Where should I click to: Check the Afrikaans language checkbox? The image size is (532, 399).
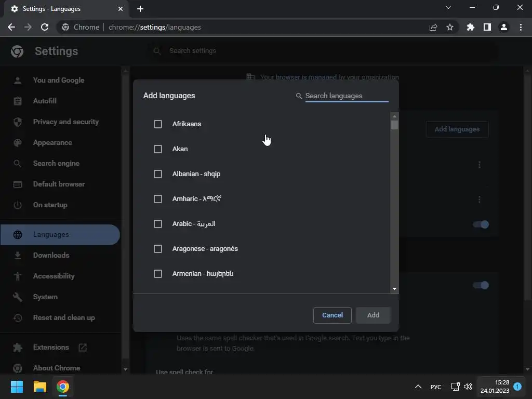[x=158, y=124]
